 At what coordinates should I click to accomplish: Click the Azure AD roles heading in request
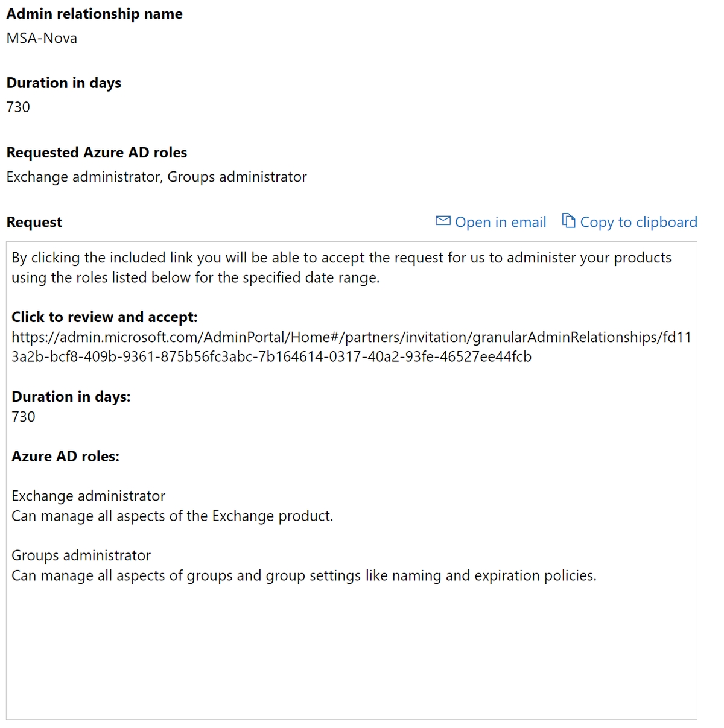point(66,456)
